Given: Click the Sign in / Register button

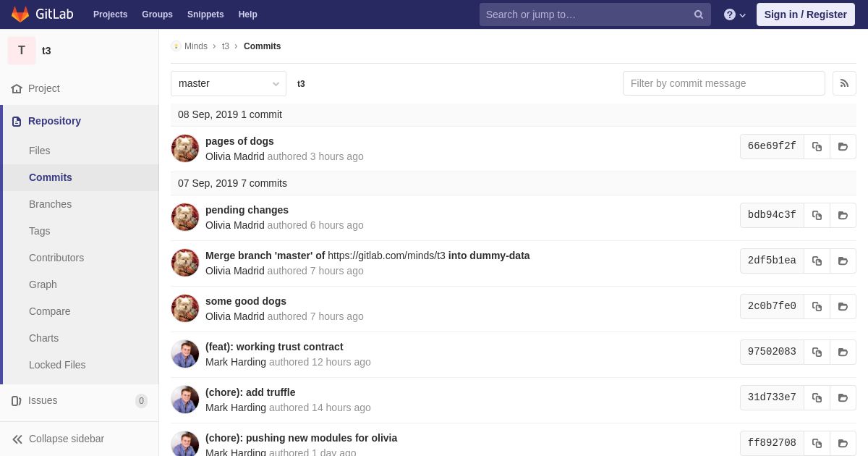Looking at the screenshot, I should click(805, 14).
